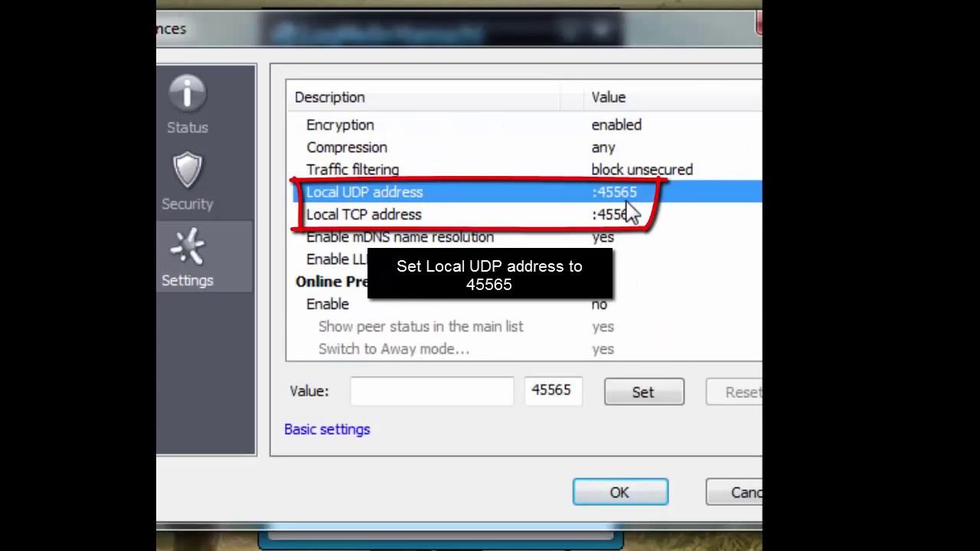Select the Encryption setting row
Image resolution: width=980 pixels, height=551 pixels.
click(524, 125)
